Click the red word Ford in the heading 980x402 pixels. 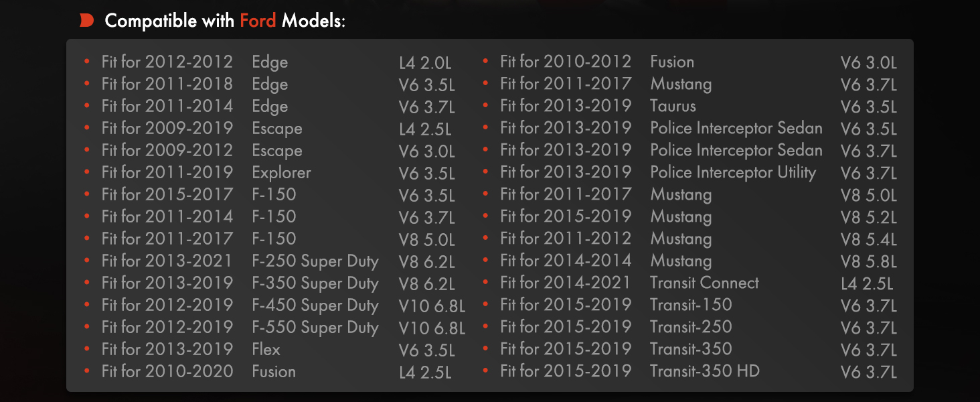pos(258,21)
